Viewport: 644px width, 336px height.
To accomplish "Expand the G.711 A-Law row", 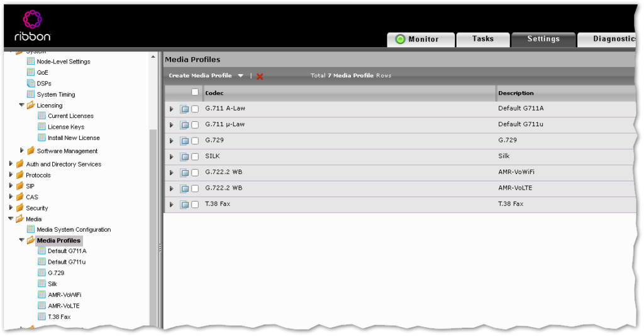I will pos(172,109).
